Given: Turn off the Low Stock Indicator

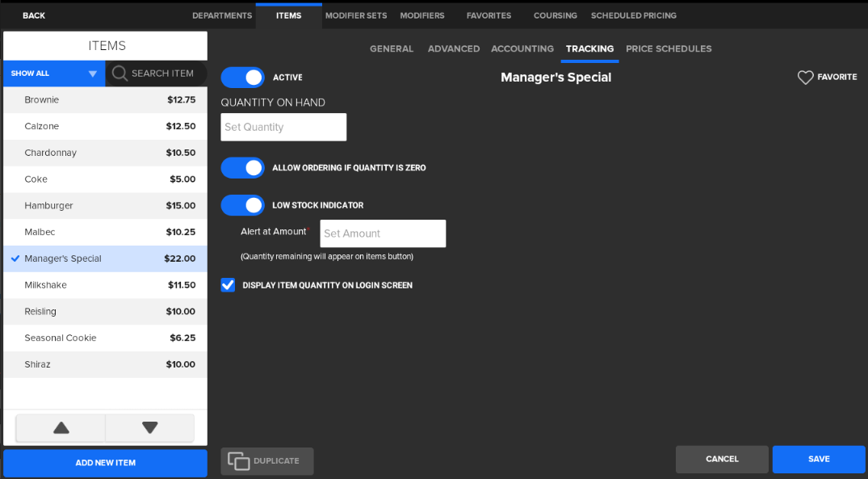Looking at the screenshot, I should click(x=242, y=205).
